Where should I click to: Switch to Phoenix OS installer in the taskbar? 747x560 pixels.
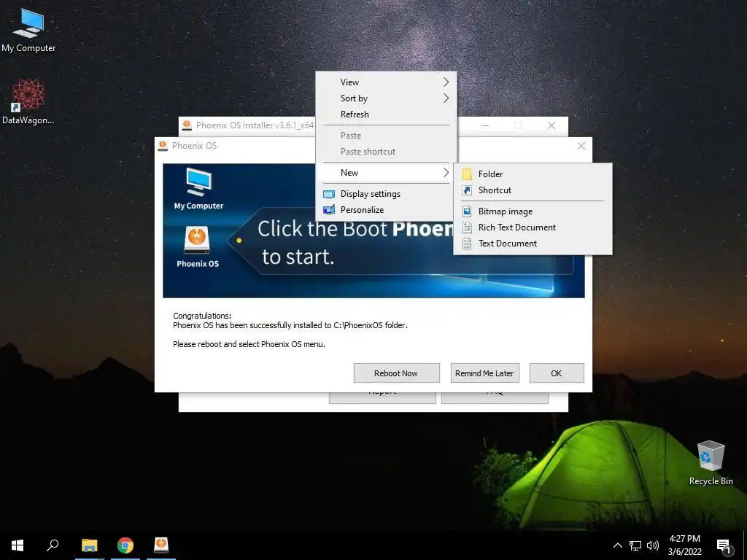pos(161,545)
